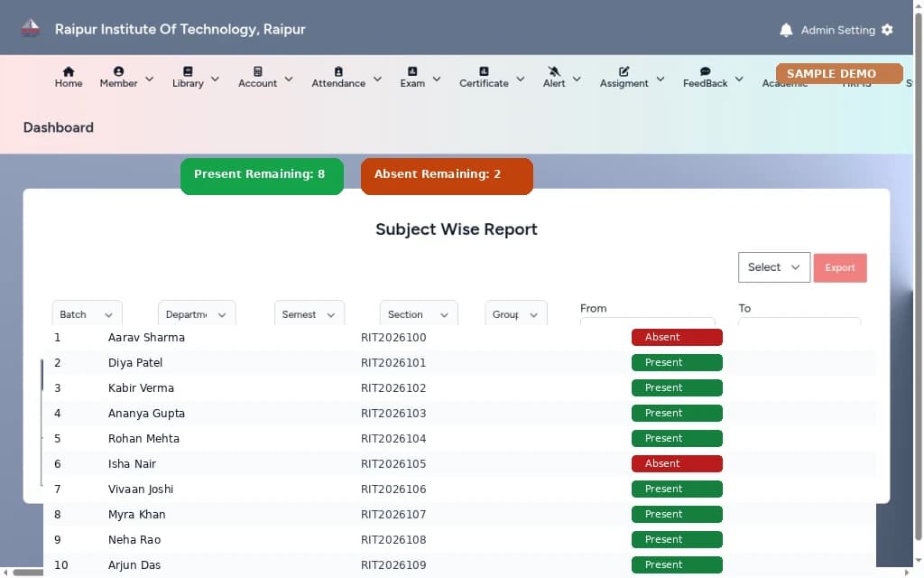Toggle Rohan Mehta's Present status
The width and height of the screenshot is (924, 578).
coord(677,439)
